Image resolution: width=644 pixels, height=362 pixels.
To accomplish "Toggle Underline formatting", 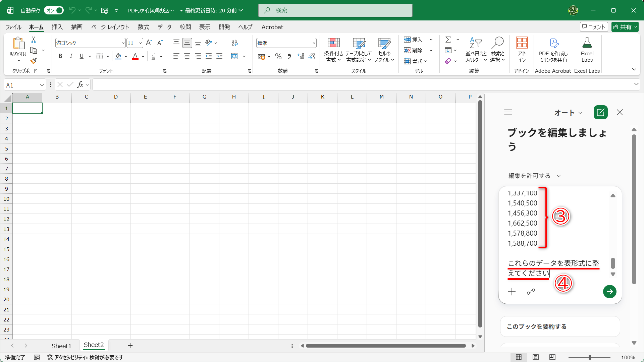I will (82, 56).
